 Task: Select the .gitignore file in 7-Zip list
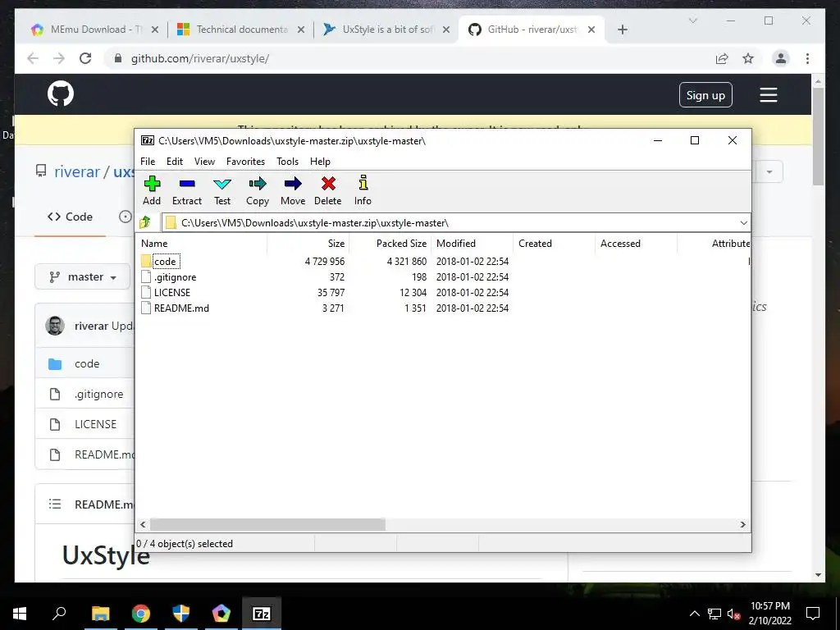tap(175, 277)
